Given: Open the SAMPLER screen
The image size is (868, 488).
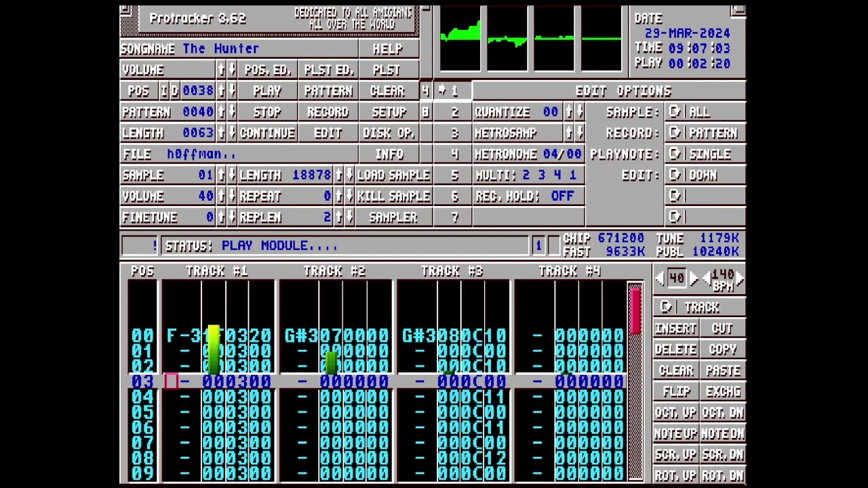Looking at the screenshot, I should 393,217.
